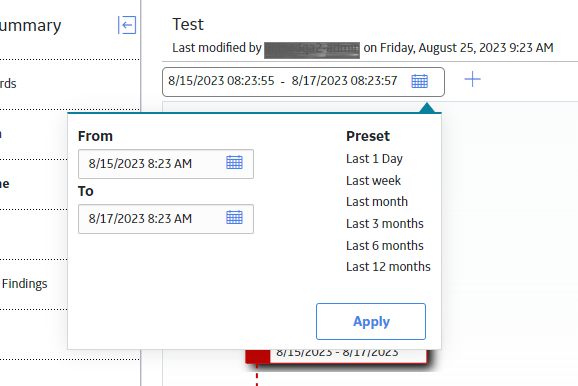Open the left-panel item ending in 'rds'
The image size is (578, 386).
[x=8, y=84]
